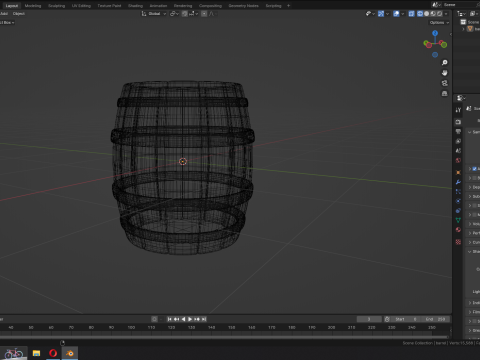The height and width of the screenshot is (360, 480).
Task: Open the pivot point dropdown
Action: (x=174, y=14)
